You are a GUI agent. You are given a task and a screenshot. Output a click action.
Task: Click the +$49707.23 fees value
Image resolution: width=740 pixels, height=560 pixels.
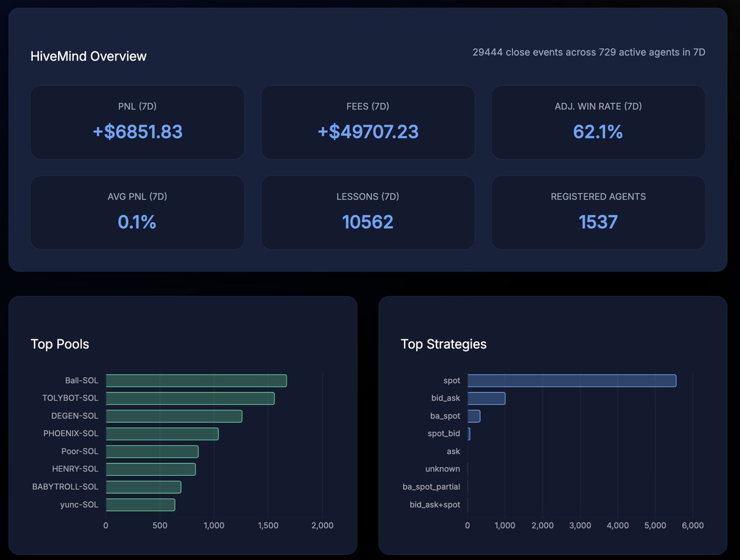[x=368, y=131]
